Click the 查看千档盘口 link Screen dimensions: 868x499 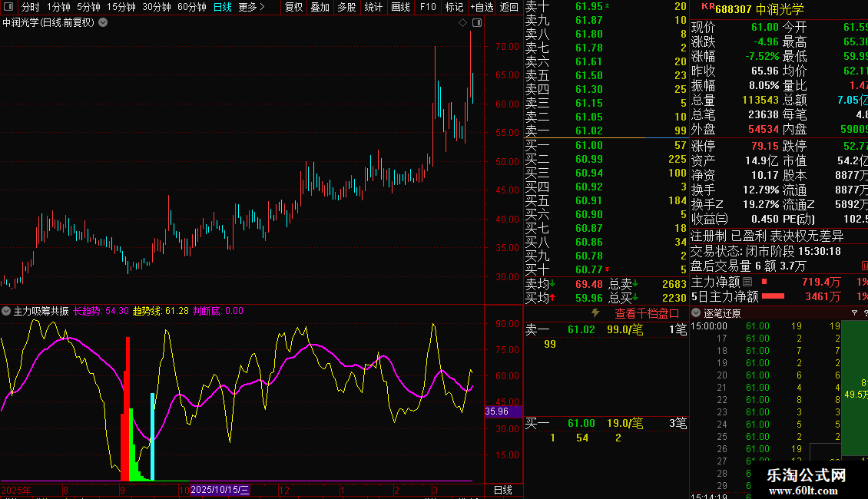pos(647,313)
